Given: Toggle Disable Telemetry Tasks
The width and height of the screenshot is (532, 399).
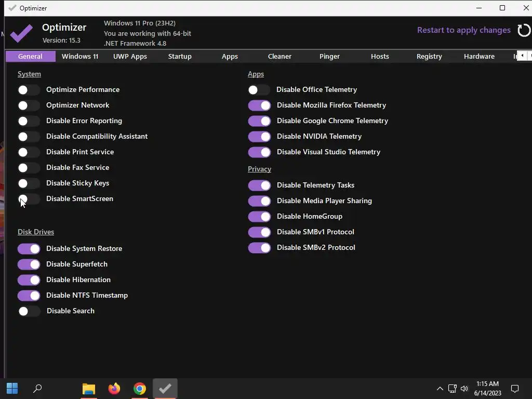Looking at the screenshot, I should coord(259,185).
